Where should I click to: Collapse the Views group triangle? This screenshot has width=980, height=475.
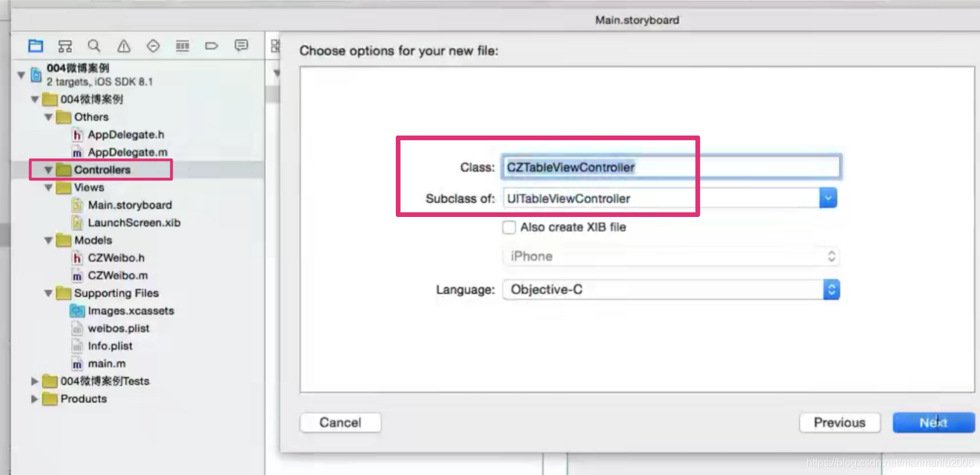(x=48, y=188)
